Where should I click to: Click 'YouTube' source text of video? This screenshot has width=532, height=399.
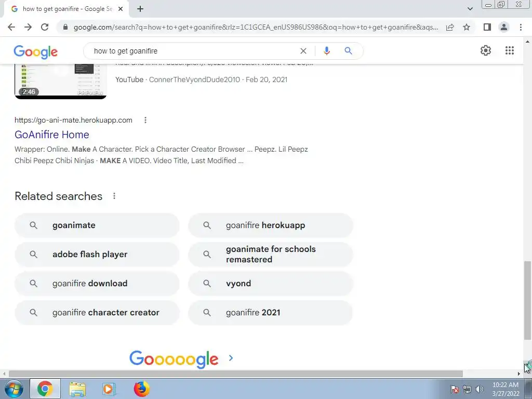(129, 79)
